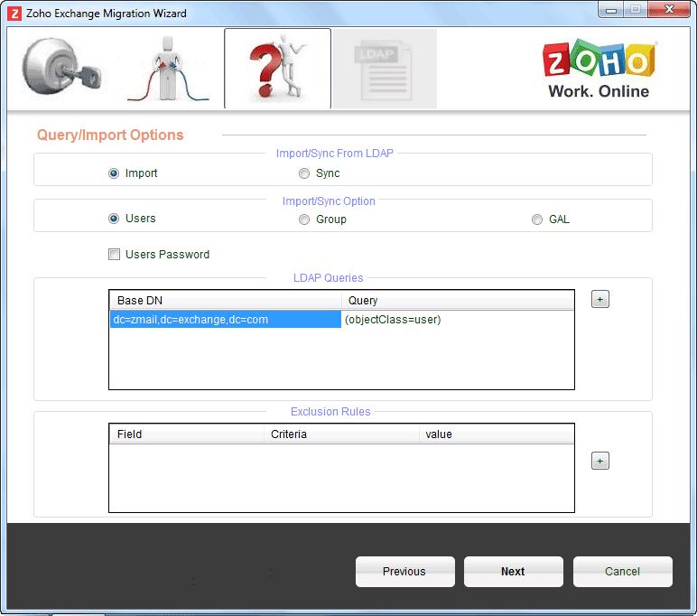Screen dimensions: 697x616
Task: Proceed with the Next button
Action: (x=513, y=572)
